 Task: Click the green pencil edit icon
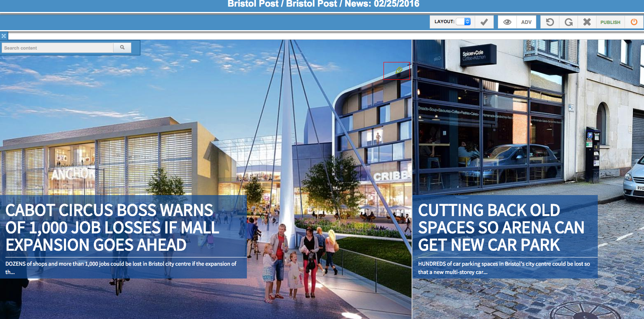tap(398, 71)
